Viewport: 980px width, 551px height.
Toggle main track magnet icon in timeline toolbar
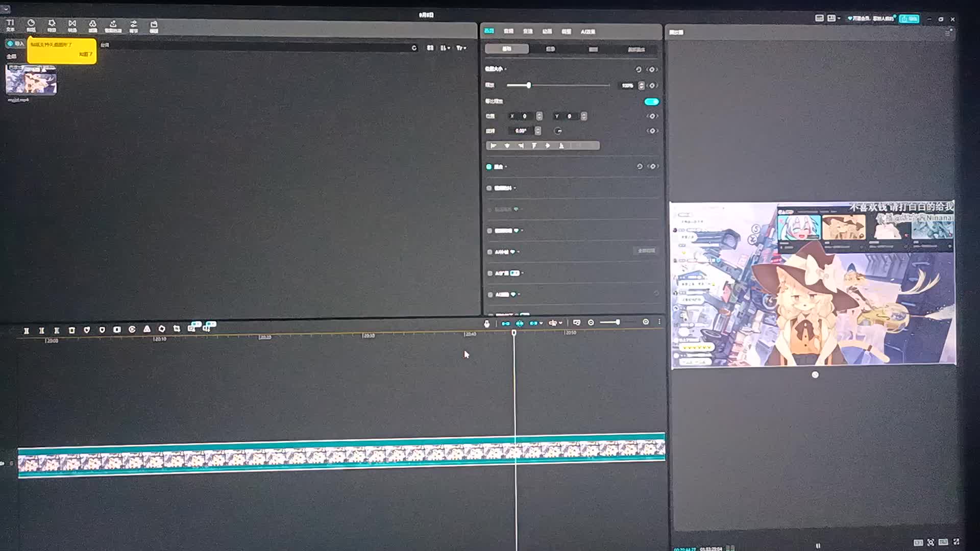click(506, 323)
